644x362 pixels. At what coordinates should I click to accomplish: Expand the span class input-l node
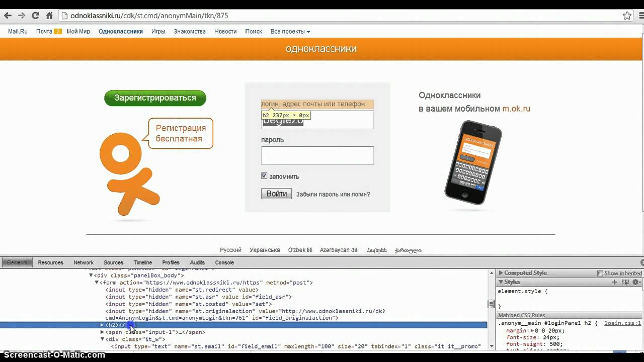point(102,332)
